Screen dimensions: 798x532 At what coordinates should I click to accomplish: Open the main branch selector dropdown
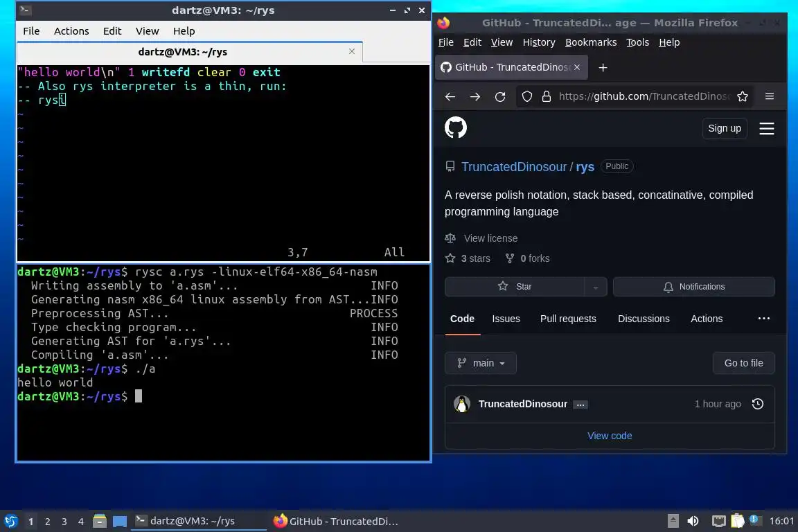481,363
